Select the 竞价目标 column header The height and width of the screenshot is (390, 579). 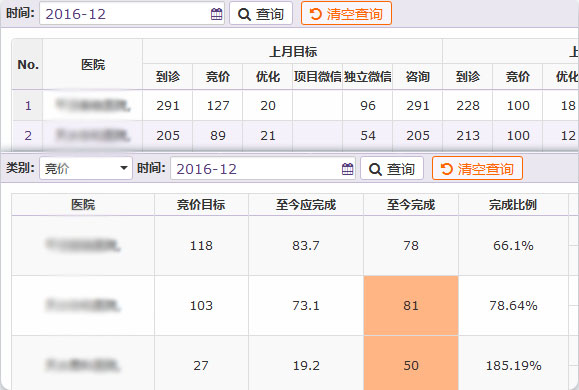point(201,204)
